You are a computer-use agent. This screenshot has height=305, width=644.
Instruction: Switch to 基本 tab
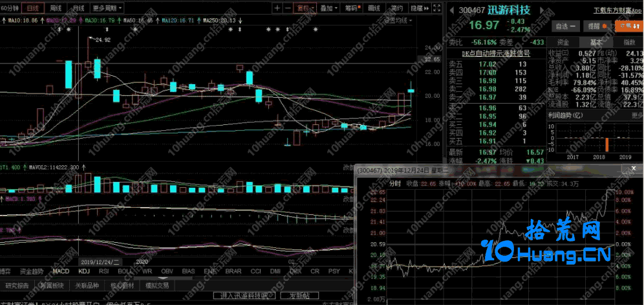596,42
